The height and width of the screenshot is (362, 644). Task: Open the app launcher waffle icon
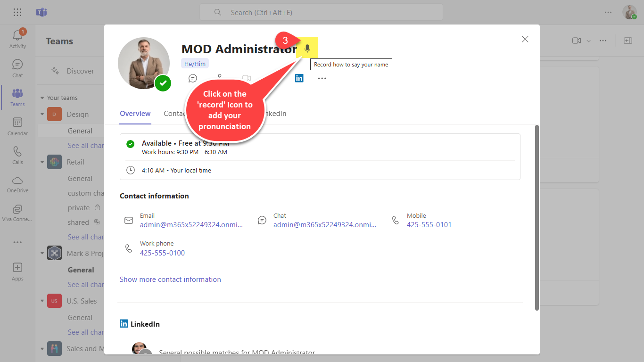coord(17,12)
